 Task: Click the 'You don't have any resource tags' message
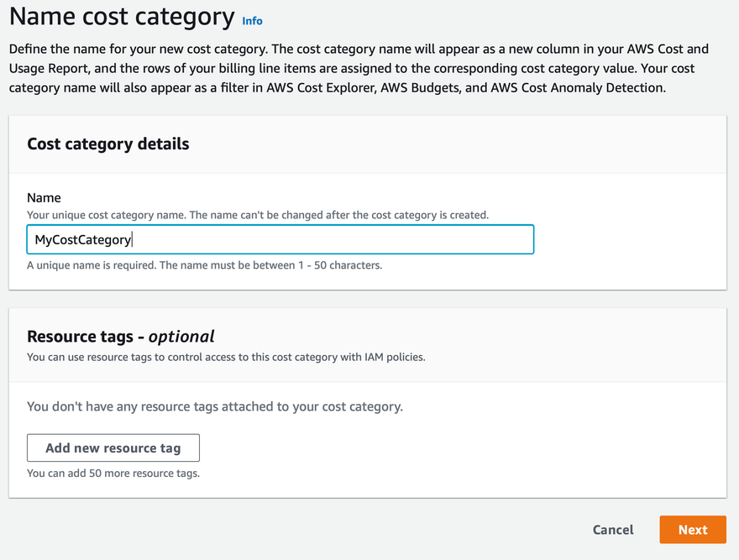[x=215, y=406]
